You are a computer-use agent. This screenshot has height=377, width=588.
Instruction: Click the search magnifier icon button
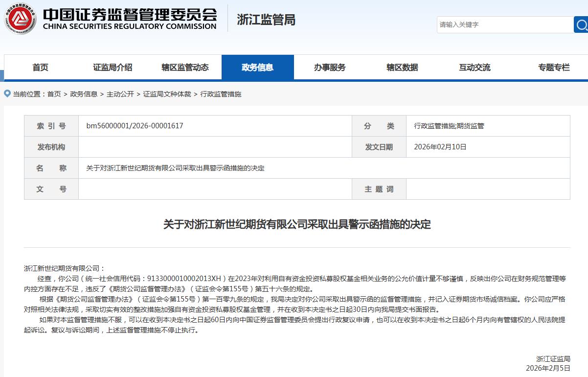[x=581, y=24]
